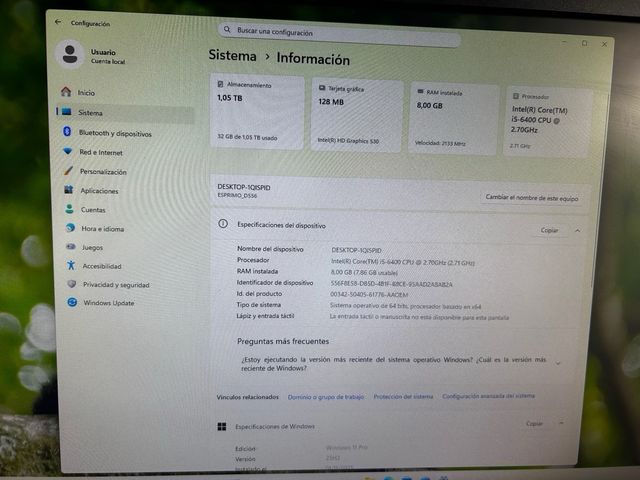This screenshot has width=640, height=480.
Task: Click the Procesador card icon
Action: click(x=516, y=96)
